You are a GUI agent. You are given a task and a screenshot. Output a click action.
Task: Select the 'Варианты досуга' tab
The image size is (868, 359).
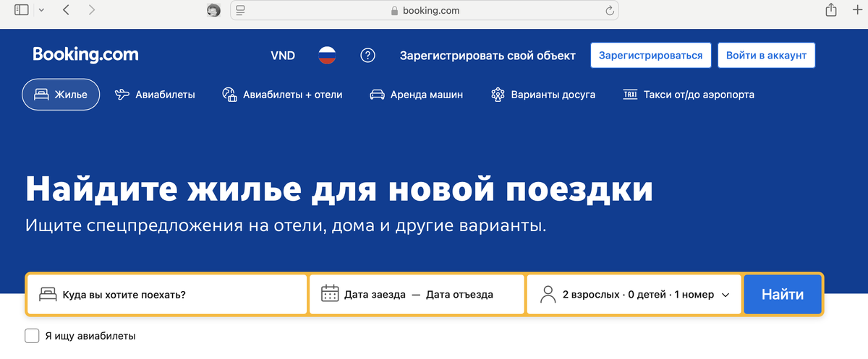(542, 95)
